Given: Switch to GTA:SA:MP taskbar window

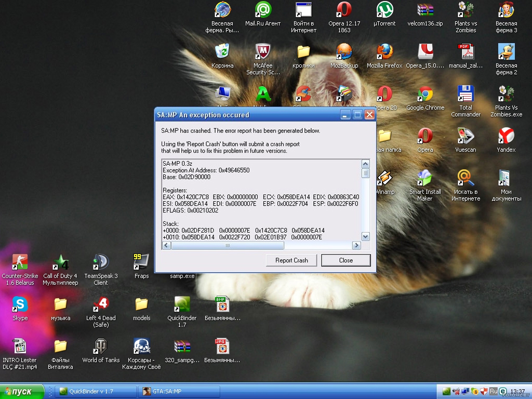Looking at the screenshot, I should coord(179,391).
